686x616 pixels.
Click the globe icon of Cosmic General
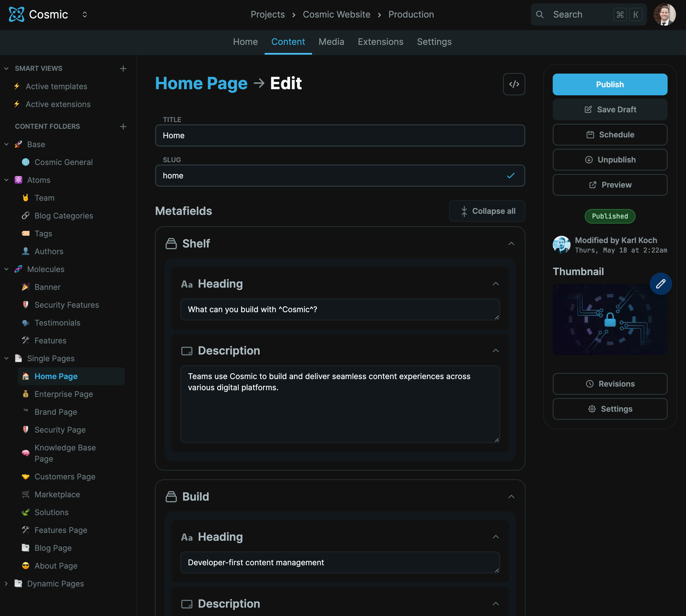click(x=26, y=162)
